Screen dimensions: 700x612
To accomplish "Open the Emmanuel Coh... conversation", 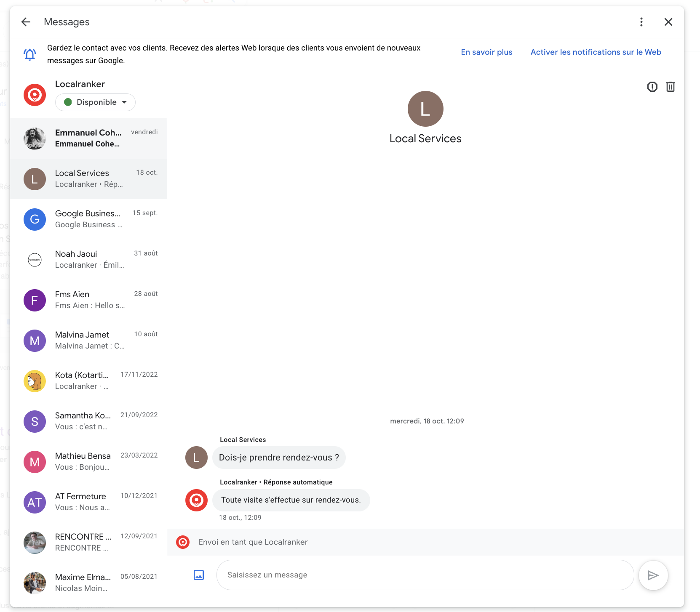I will (88, 138).
